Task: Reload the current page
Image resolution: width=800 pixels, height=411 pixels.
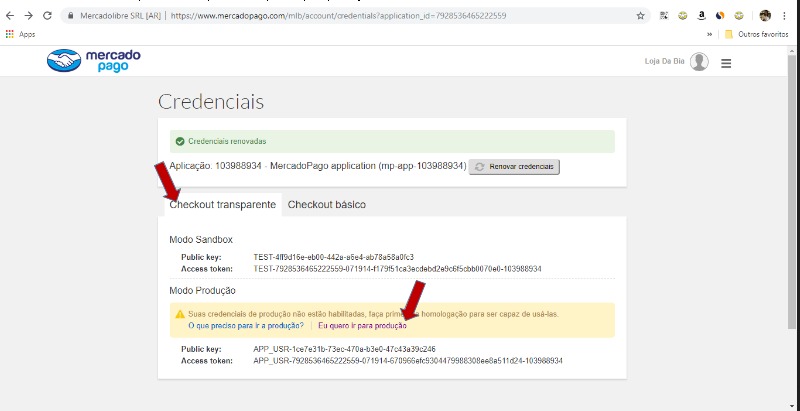Action: (x=47, y=16)
